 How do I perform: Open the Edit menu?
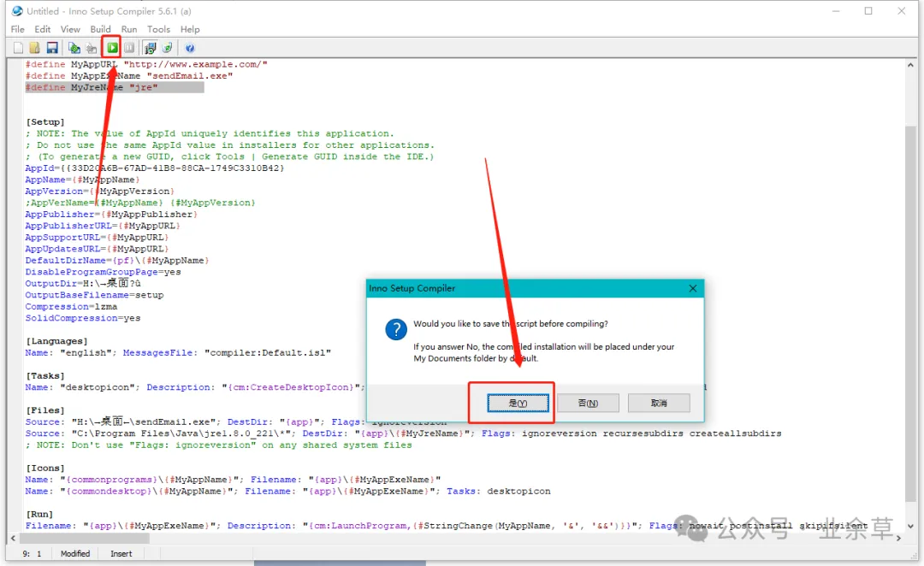coord(43,29)
